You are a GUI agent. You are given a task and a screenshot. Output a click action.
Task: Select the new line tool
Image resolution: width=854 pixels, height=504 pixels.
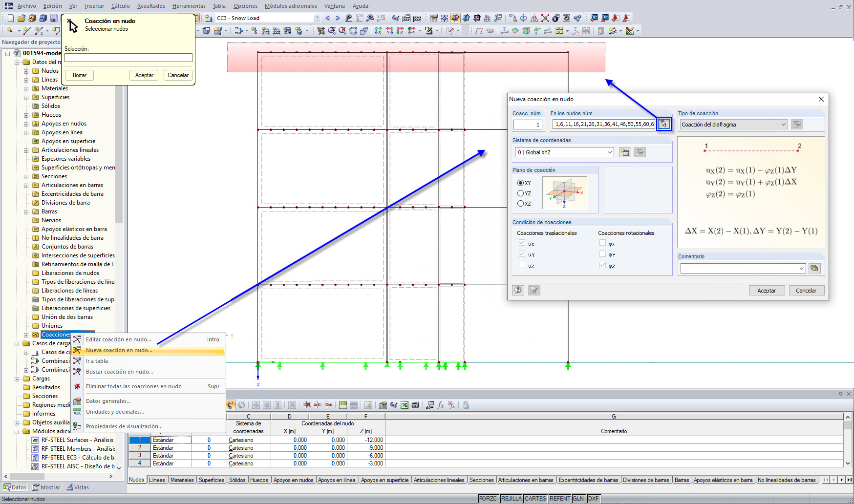[27, 31]
